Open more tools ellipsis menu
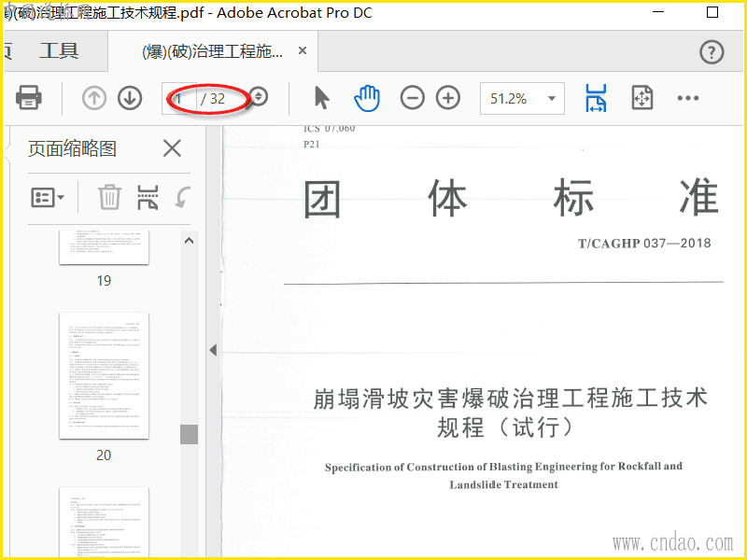Viewport: 747px width, 560px height. [688, 98]
